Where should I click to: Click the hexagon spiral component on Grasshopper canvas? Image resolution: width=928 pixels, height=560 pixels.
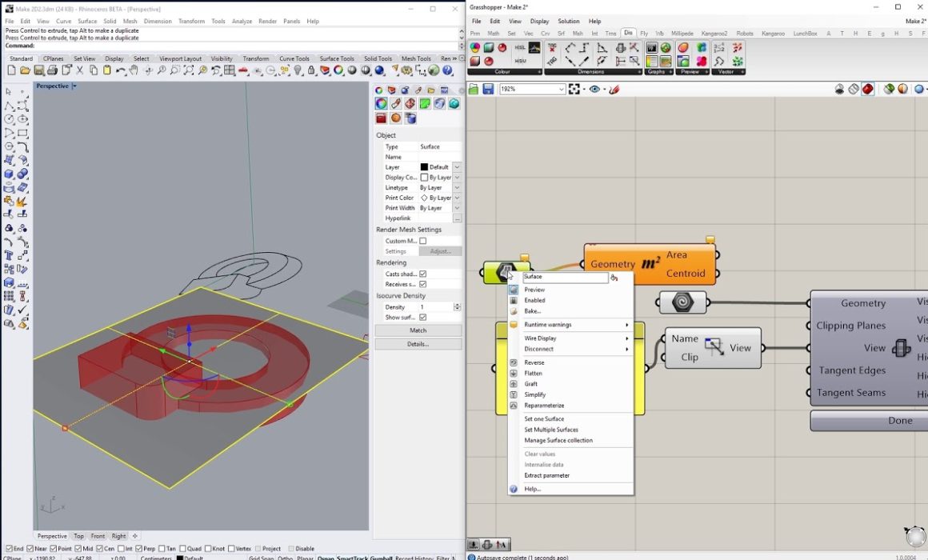[x=682, y=302]
